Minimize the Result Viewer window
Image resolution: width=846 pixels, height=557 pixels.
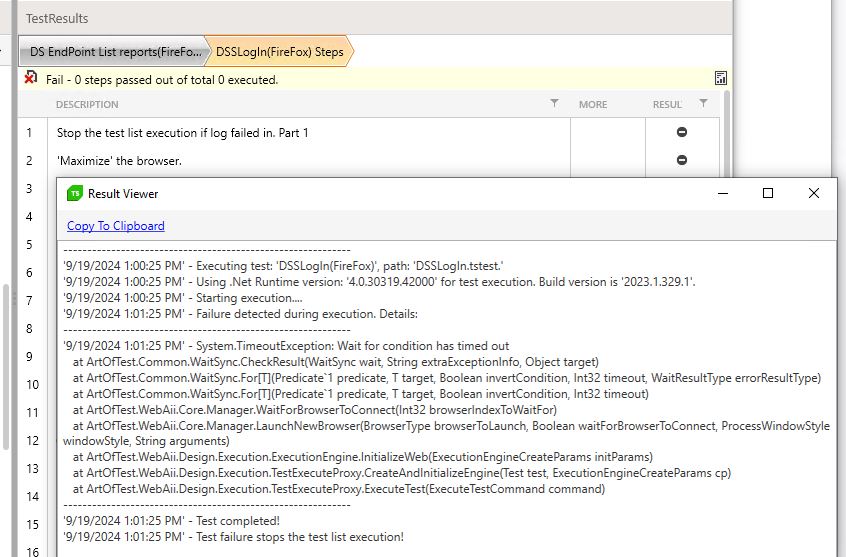click(722, 194)
